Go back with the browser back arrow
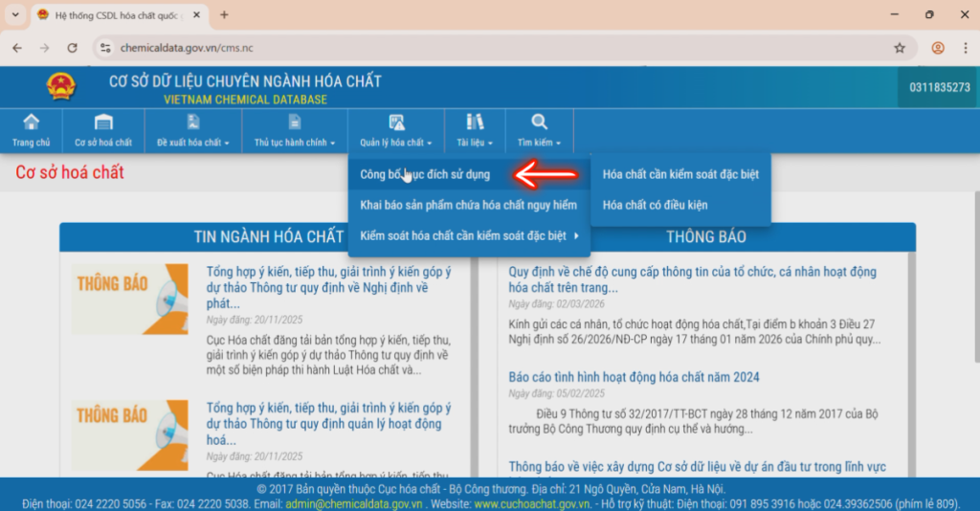Screen dimensions: 980x511 17,48
